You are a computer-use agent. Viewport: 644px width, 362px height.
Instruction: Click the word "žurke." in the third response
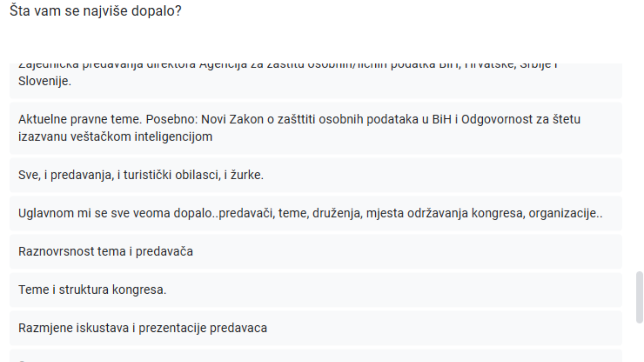247,175
